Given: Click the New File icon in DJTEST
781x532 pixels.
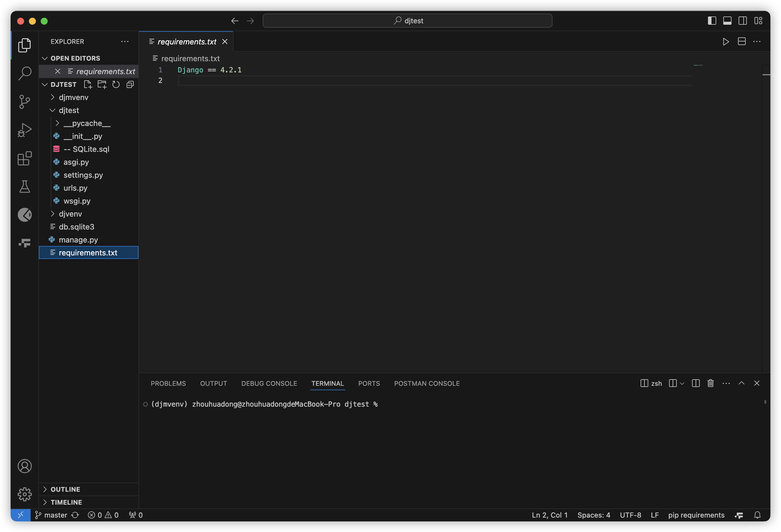Looking at the screenshot, I should 88,84.
